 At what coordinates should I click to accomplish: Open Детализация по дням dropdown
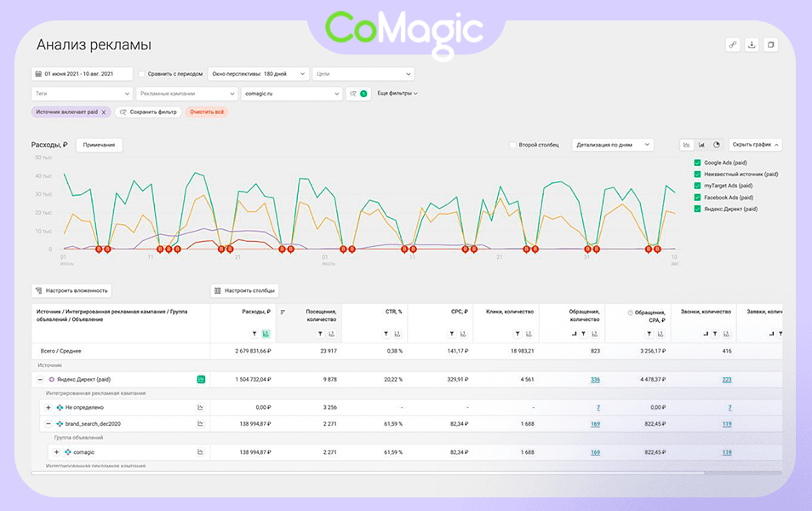coord(613,145)
